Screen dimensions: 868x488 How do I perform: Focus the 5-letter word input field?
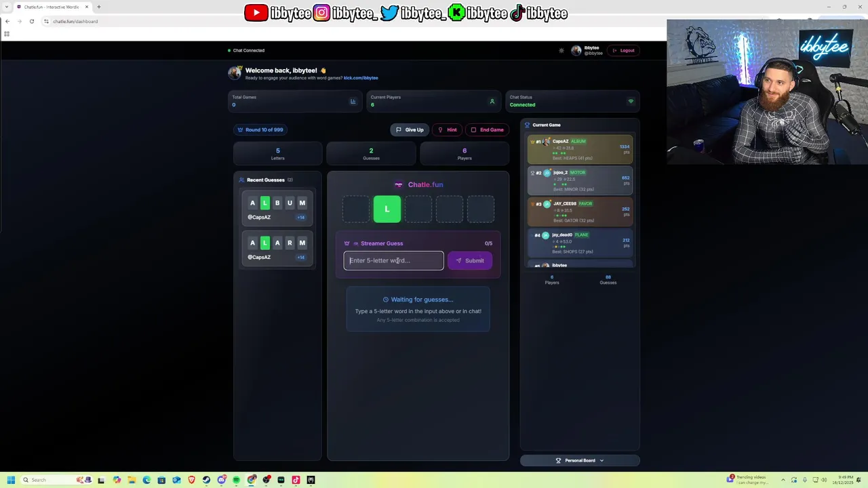coord(393,260)
